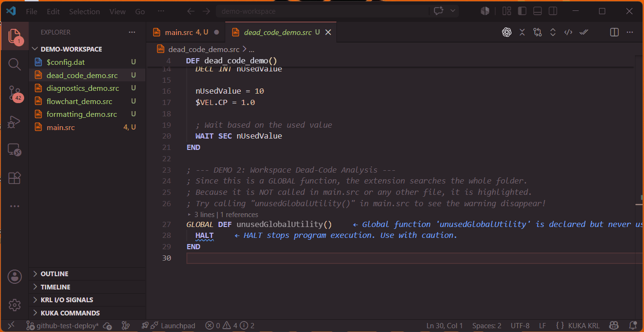
Task: Collapse the DEMO-WORKSPACE folder section
Action: pyautogui.click(x=88, y=49)
